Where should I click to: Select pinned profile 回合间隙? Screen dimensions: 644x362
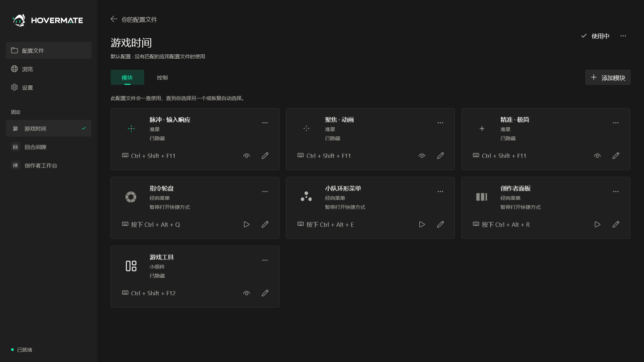click(x=49, y=147)
